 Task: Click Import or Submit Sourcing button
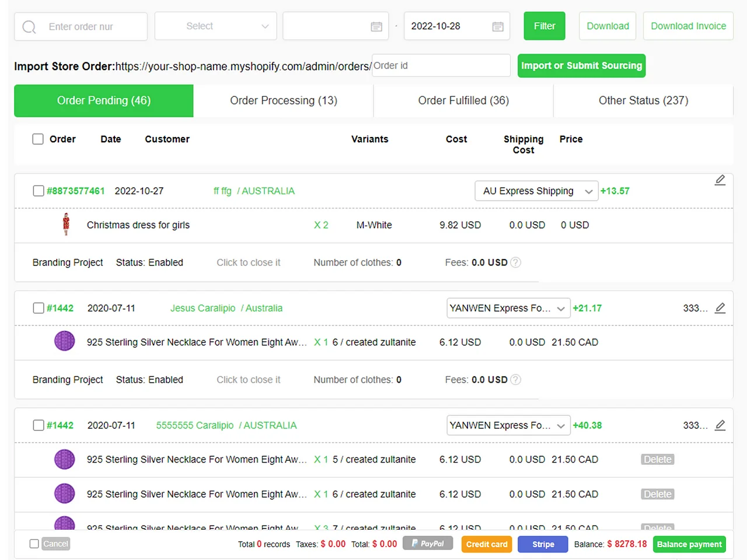pyautogui.click(x=581, y=65)
